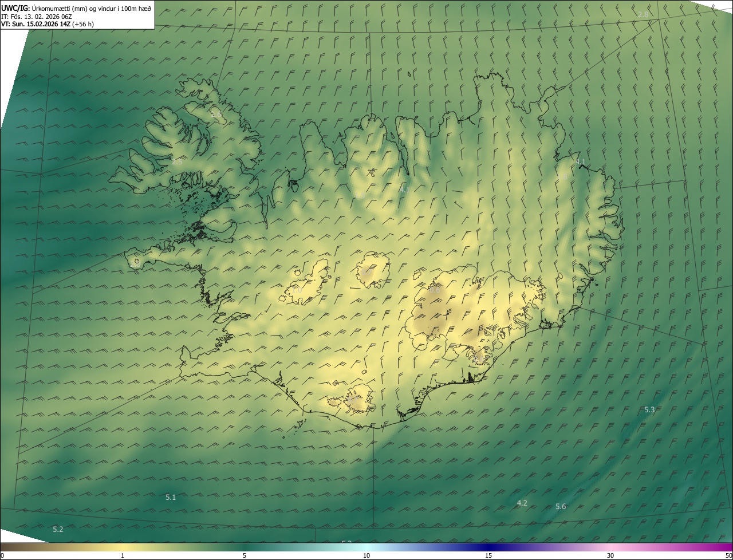The width and height of the screenshot is (733, 560).
Task: Click the '15' tick on the color scale
Action: pos(488,555)
